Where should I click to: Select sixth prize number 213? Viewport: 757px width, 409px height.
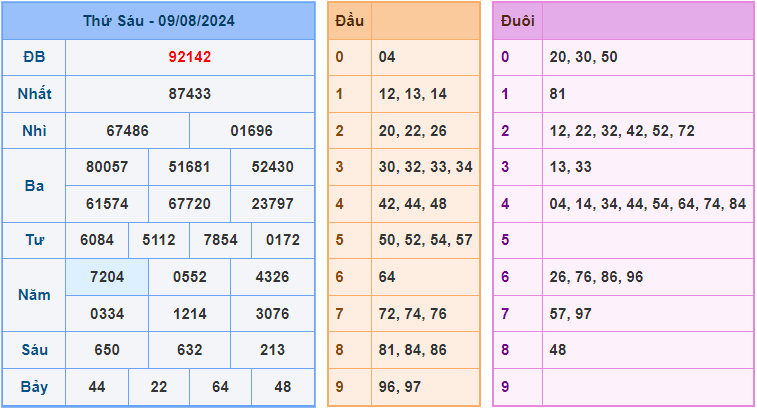[x=273, y=350]
